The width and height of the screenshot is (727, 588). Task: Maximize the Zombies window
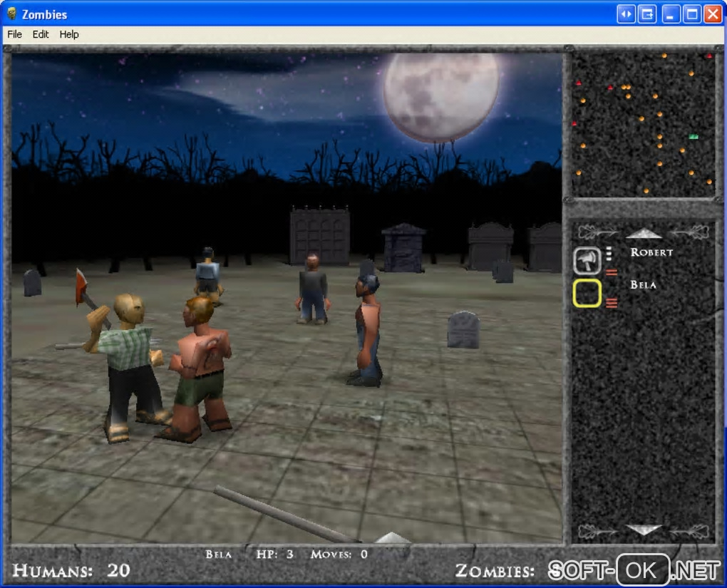[x=692, y=14]
